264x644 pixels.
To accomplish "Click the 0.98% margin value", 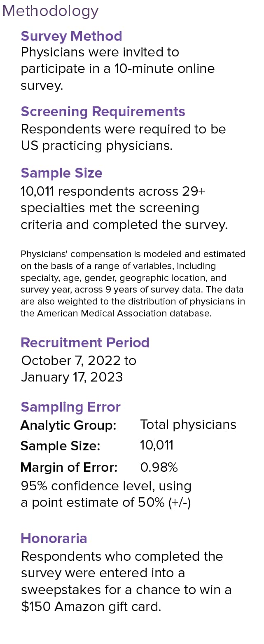I will (159, 467).
